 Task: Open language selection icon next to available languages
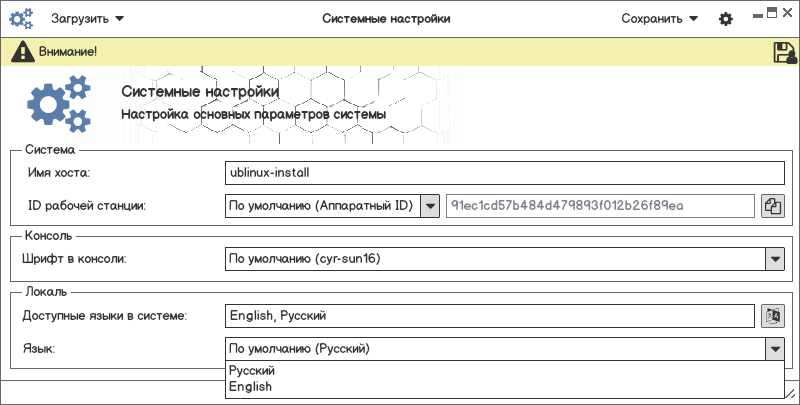point(773,316)
